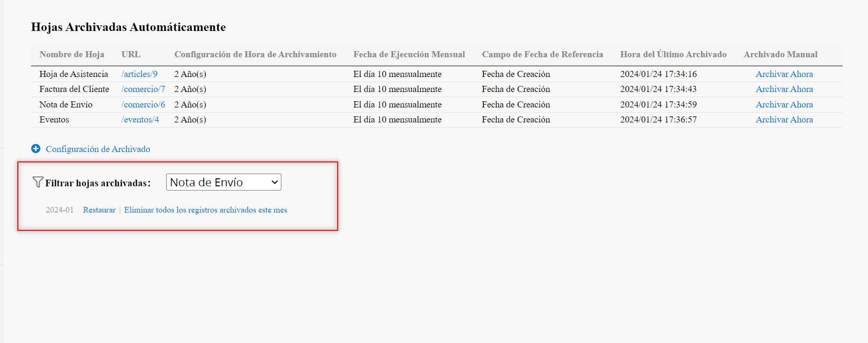Archivar Ahora for Hoja de Asistencia
The height and width of the screenshot is (343, 868).
(784, 74)
